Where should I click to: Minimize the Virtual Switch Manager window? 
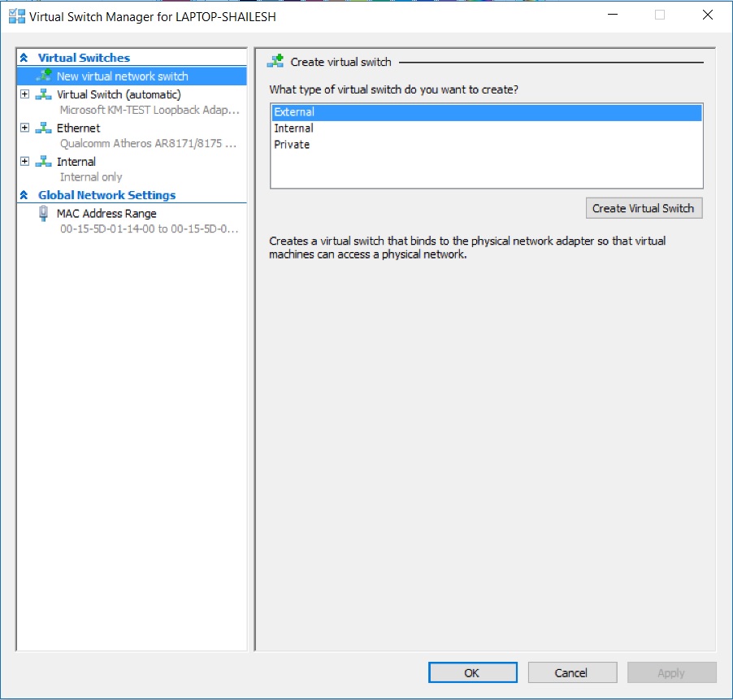coord(613,15)
